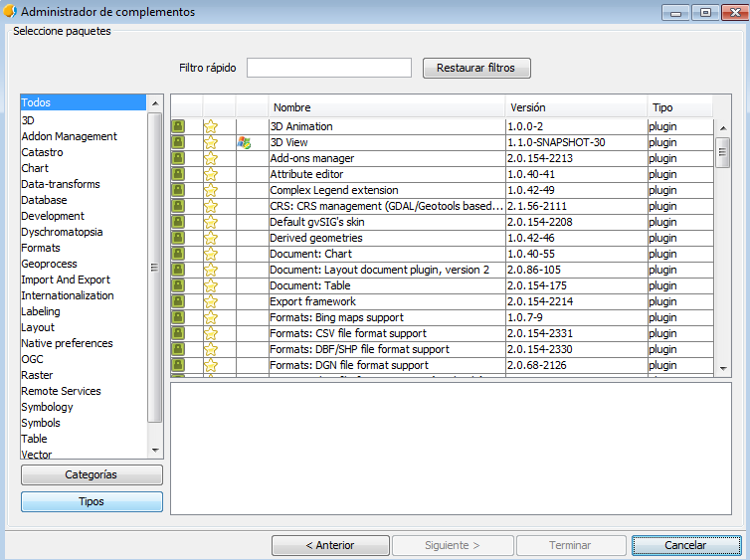750x560 pixels.
Task: Switch to the Categorías filter list
Action: pos(92,474)
